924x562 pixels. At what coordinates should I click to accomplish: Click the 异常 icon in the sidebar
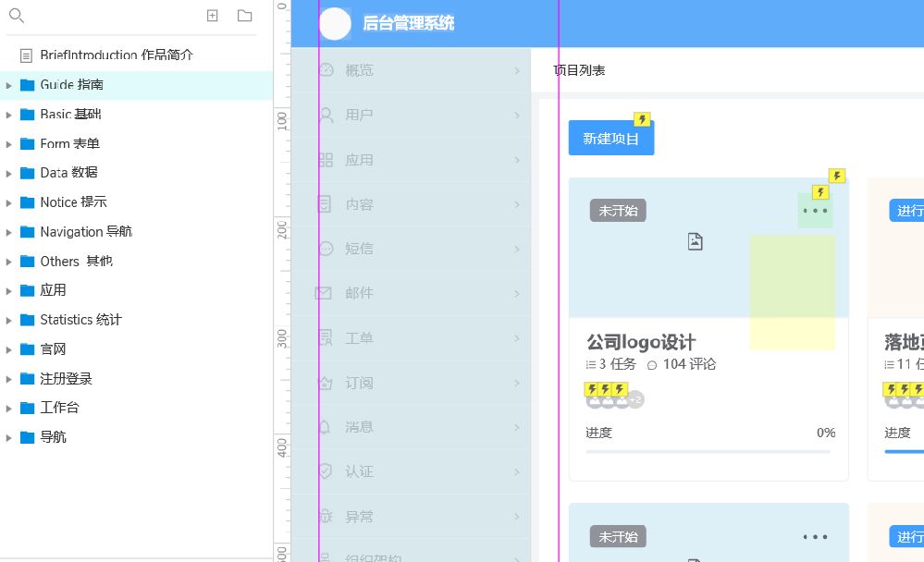coord(325,517)
